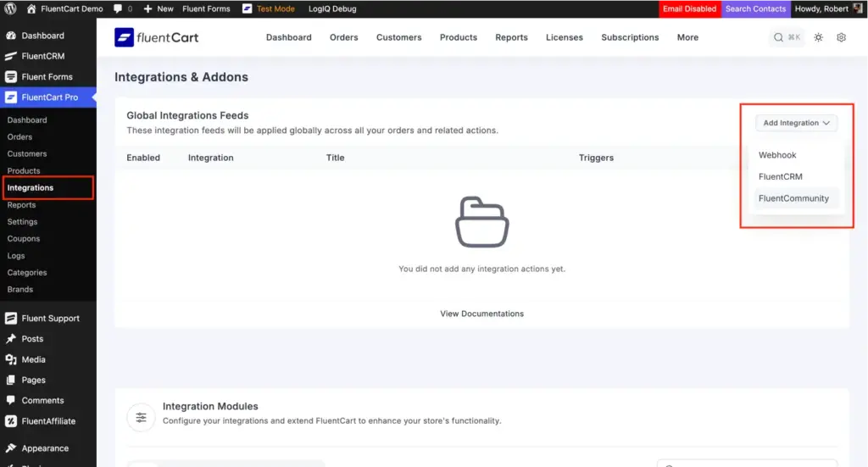Click the Email Disabled button
This screenshot has height=467, width=868.
689,8
